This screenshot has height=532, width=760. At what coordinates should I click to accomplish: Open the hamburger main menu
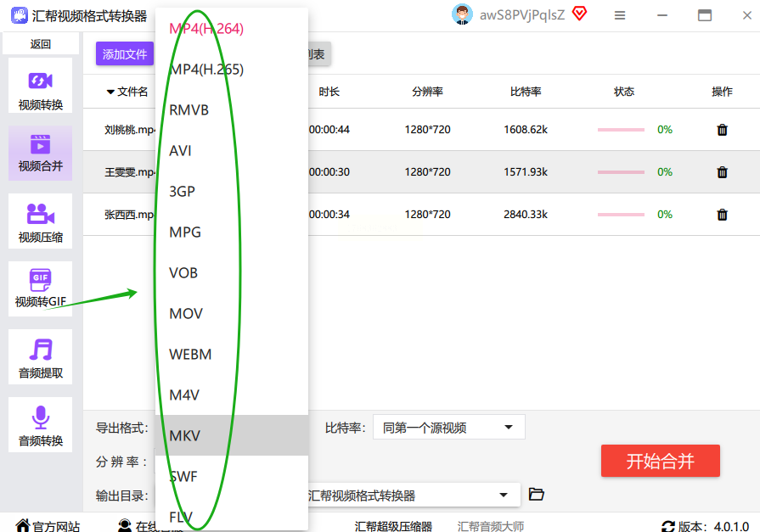[x=619, y=15]
